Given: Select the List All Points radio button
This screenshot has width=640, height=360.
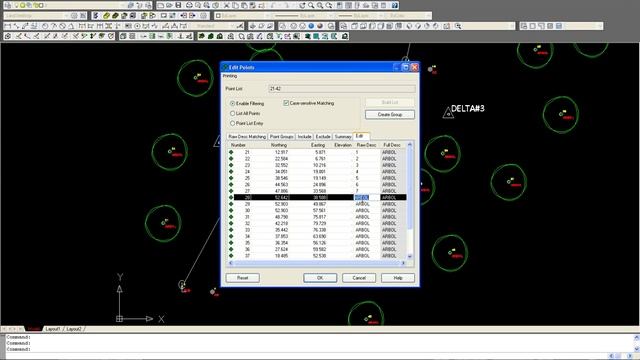Looking at the screenshot, I should [232, 113].
